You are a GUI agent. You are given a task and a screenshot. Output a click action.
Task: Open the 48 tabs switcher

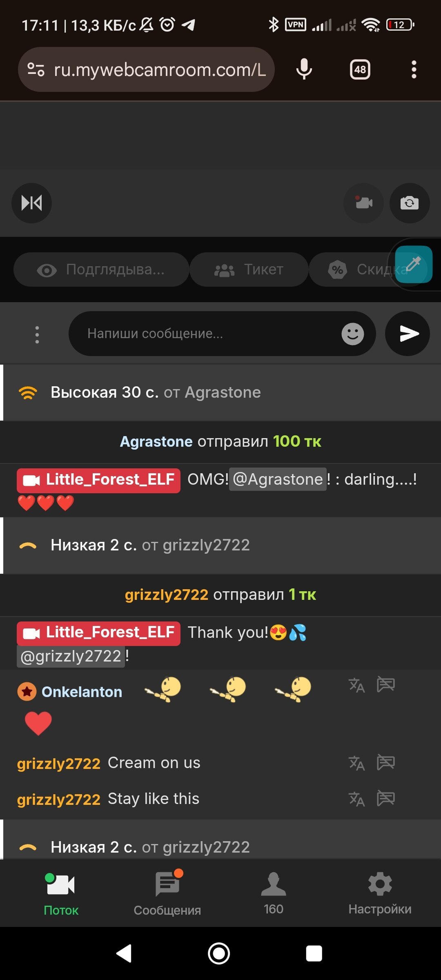pos(360,69)
